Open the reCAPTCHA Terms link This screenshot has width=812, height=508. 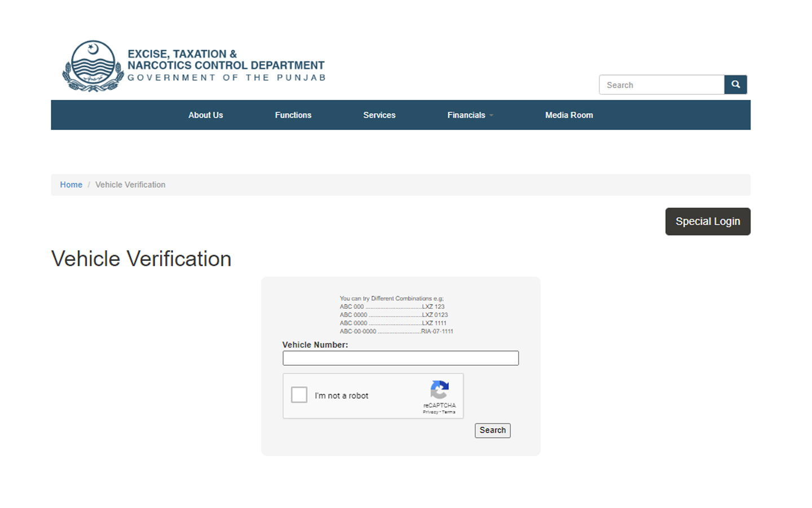(x=447, y=411)
